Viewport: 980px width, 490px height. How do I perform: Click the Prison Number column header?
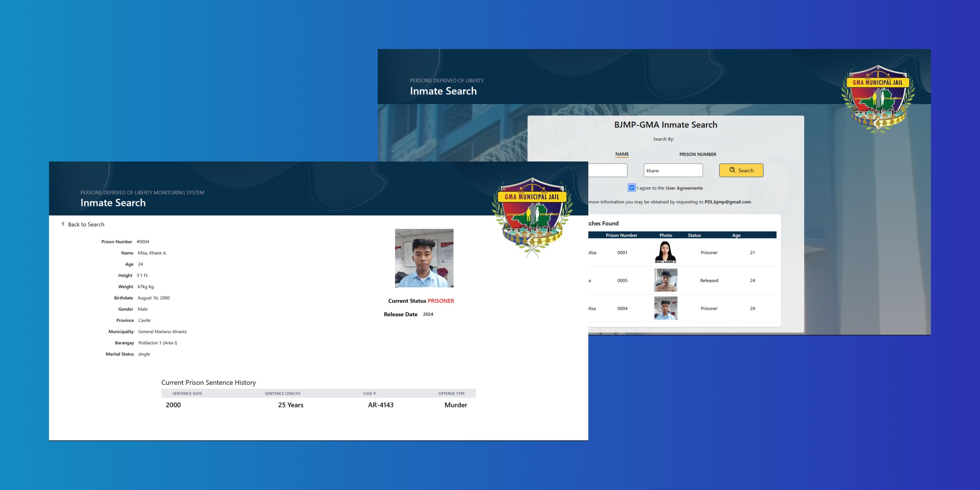(x=621, y=235)
